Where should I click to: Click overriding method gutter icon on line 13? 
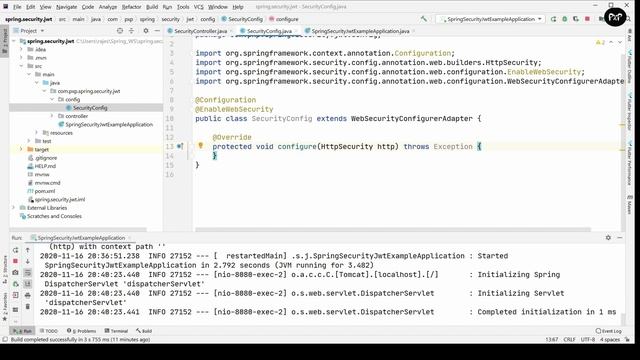point(180,146)
